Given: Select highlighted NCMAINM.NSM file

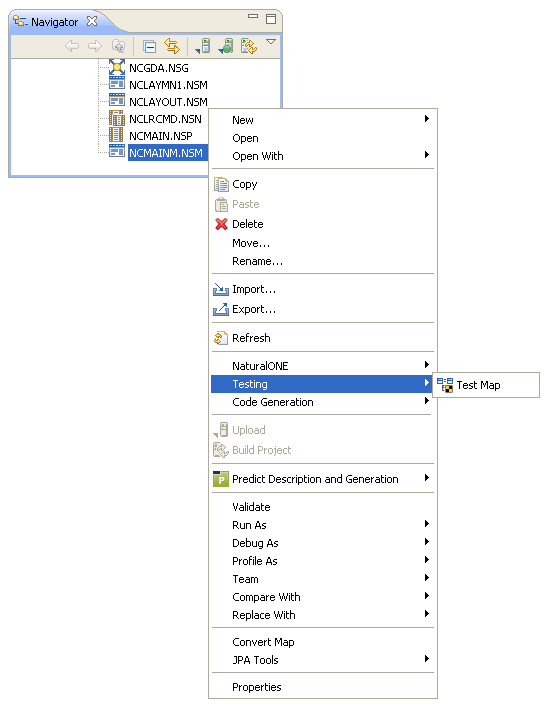Looking at the screenshot, I should (168, 153).
